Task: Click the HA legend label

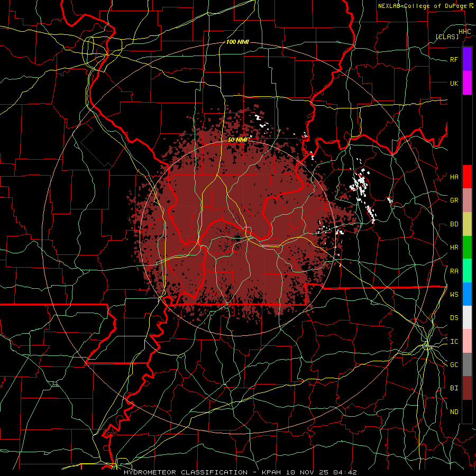Action: tap(454, 177)
